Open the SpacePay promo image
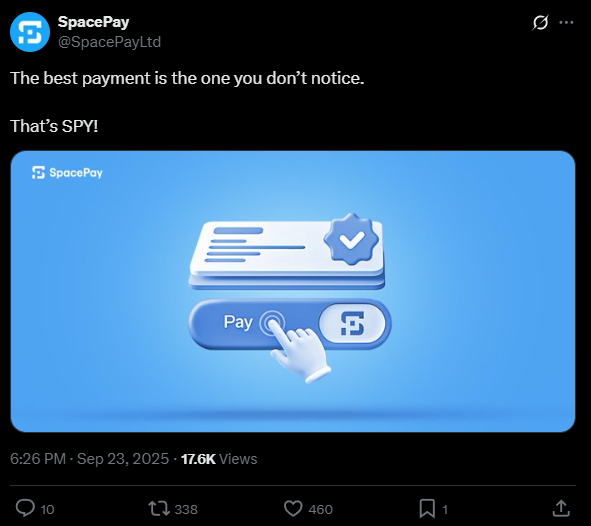591x526 pixels. click(x=293, y=291)
